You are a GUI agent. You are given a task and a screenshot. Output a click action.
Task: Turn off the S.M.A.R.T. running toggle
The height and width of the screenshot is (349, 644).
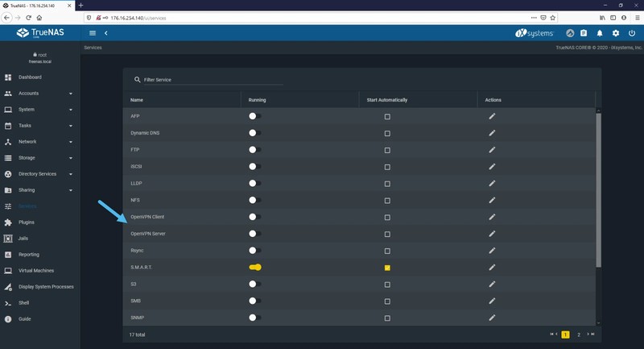(255, 268)
